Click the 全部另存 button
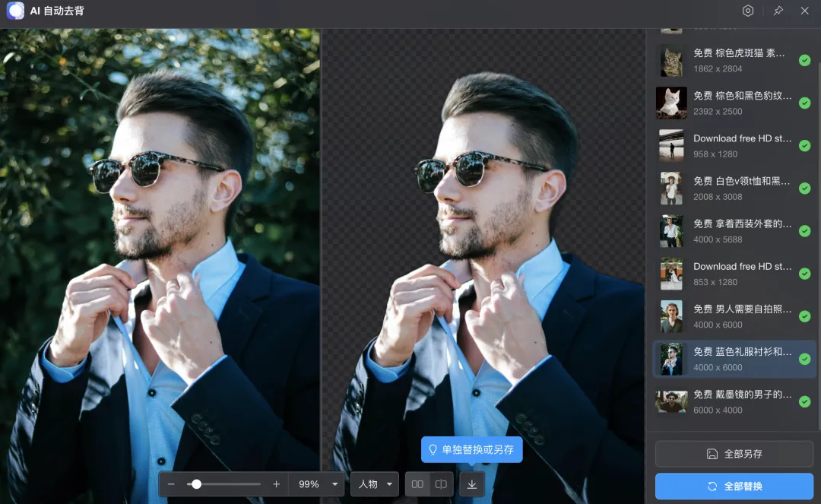This screenshot has height=504, width=821. (734, 454)
